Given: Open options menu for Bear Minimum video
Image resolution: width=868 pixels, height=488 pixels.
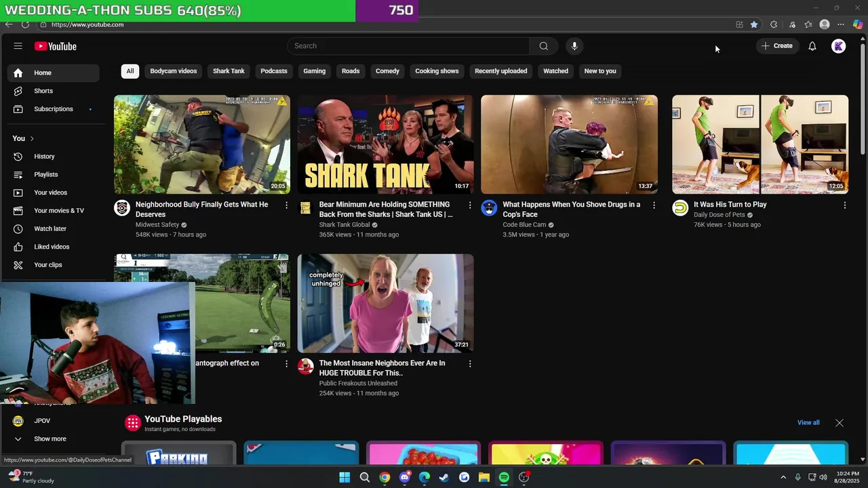Looking at the screenshot, I should click(x=470, y=205).
